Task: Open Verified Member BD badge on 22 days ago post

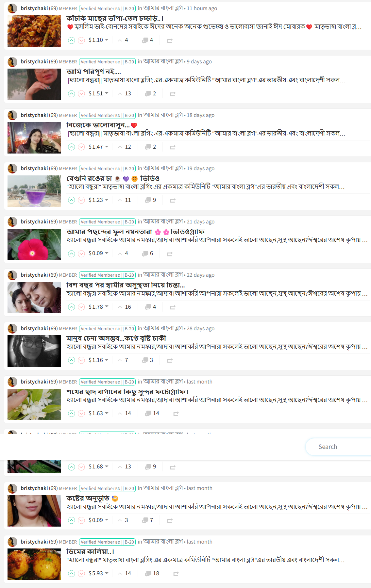Action: point(107,275)
